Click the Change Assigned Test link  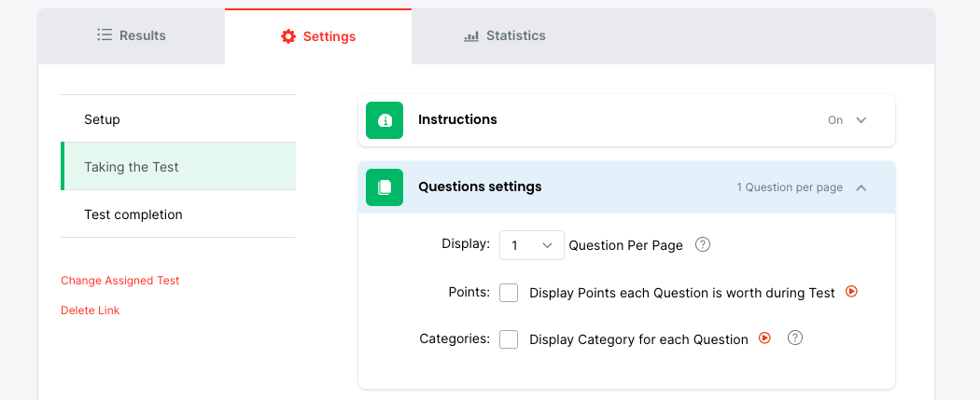coord(120,281)
